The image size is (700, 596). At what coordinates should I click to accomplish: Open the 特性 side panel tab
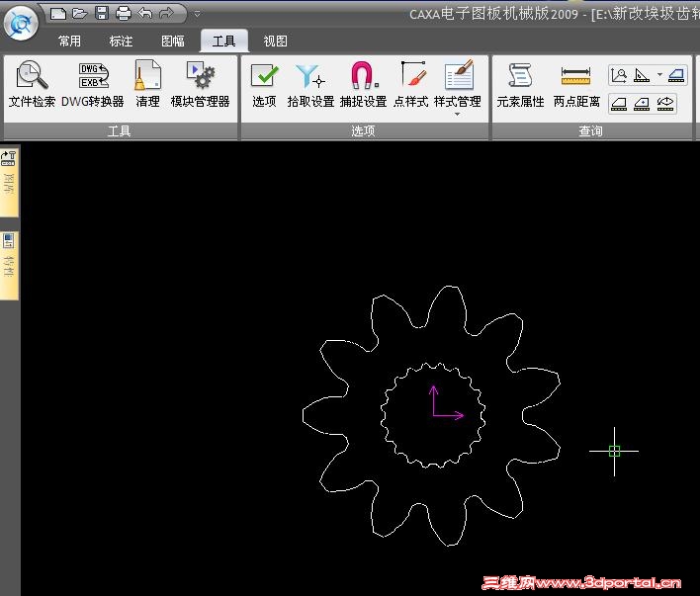pos(9,265)
